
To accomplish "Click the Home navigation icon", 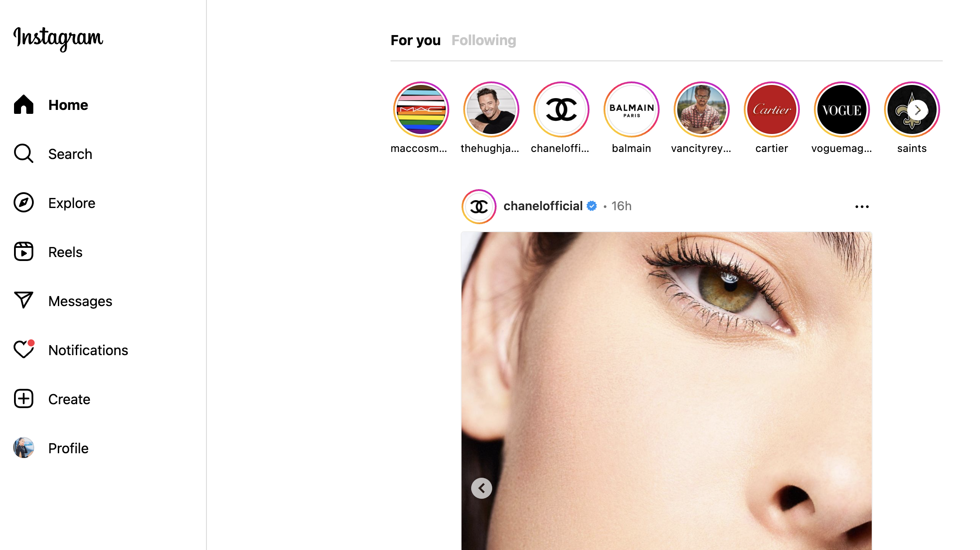I will click(x=24, y=105).
